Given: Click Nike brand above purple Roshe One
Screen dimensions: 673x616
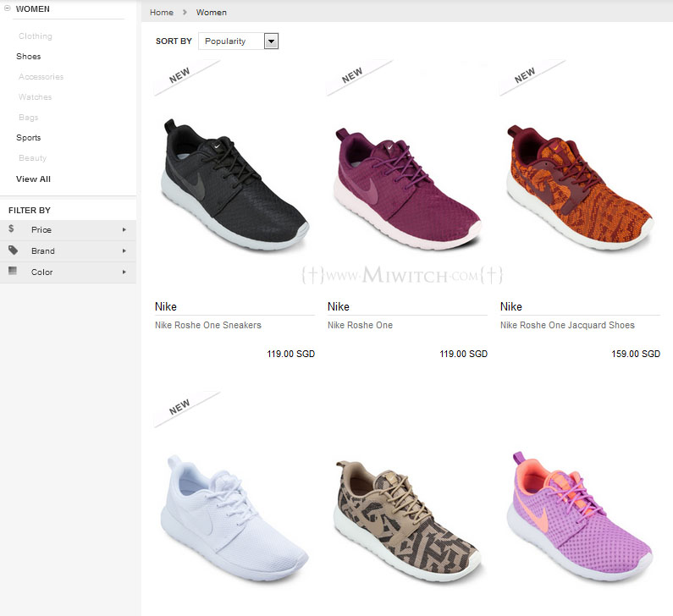Looking at the screenshot, I should [339, 306].
